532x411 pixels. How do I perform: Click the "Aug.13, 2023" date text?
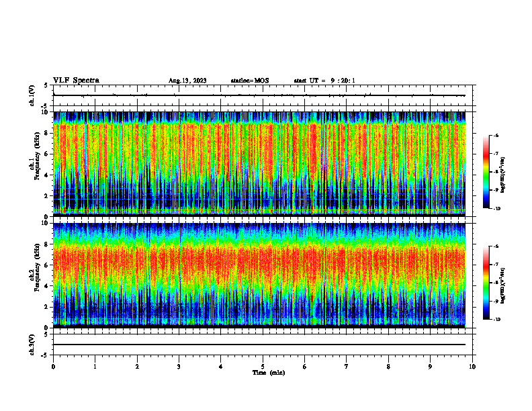pyautogui.click(x=187, y=81)
